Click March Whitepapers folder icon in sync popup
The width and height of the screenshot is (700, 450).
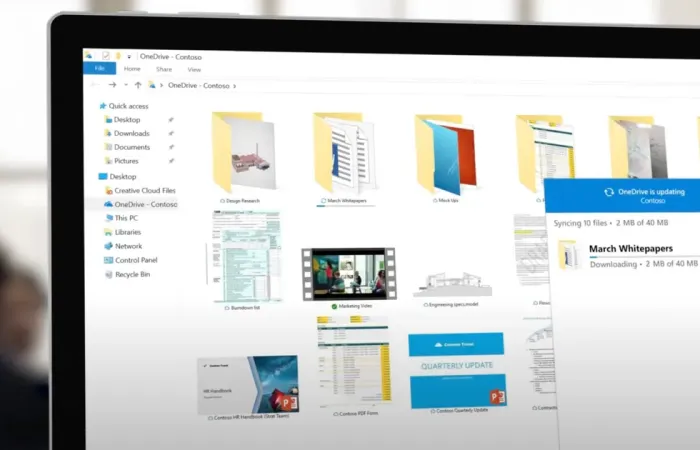[x=568, y=255]
